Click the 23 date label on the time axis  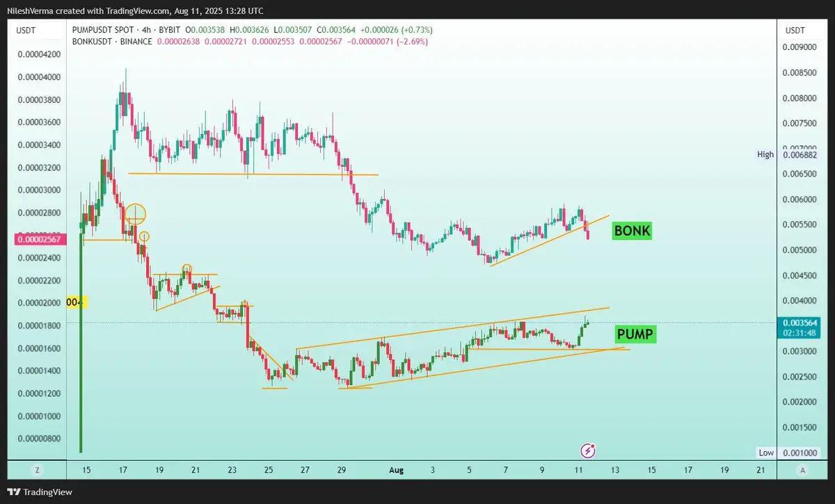[232, 470]
